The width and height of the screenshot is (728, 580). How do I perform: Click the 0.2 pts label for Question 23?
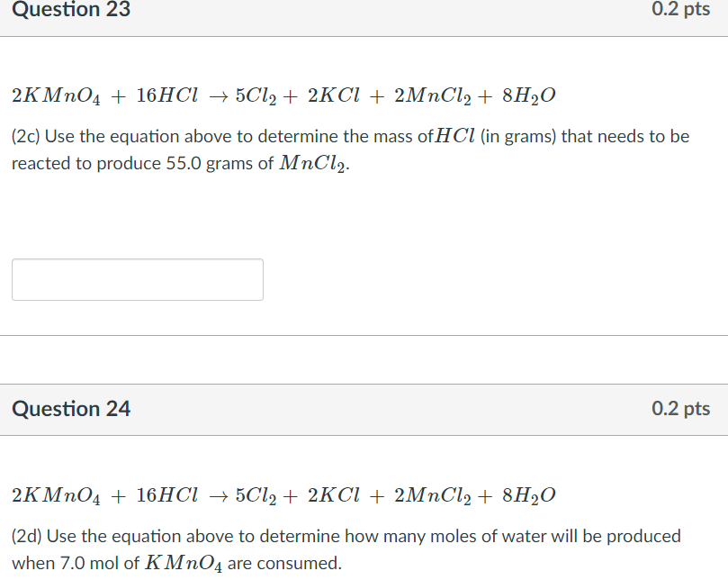point(680,9)
